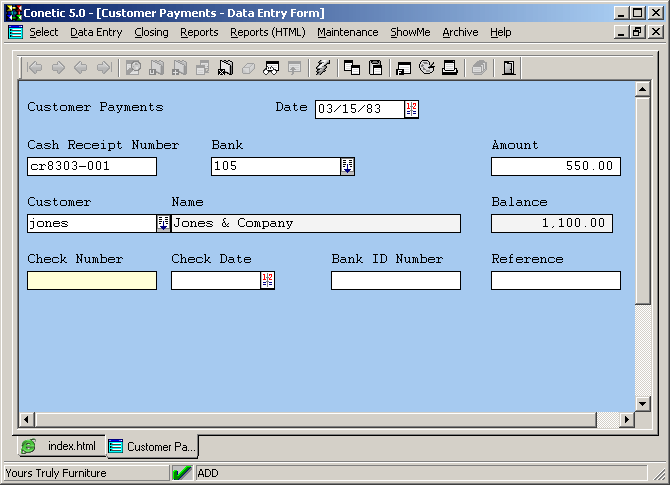This screenshot has height=485, width=670.
Task: Click the lightning bolt toolbar icon
Action: [x=322, y=68]
